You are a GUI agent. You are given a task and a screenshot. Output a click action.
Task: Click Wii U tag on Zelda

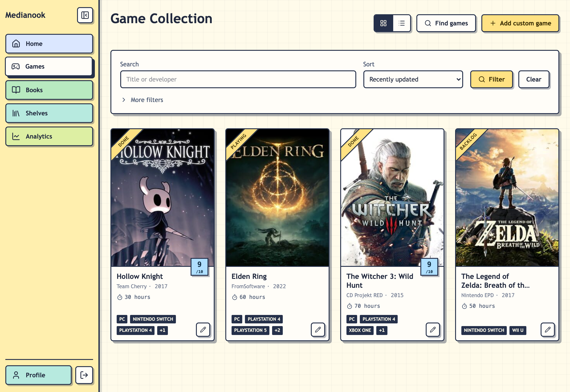tap(518, 330)
